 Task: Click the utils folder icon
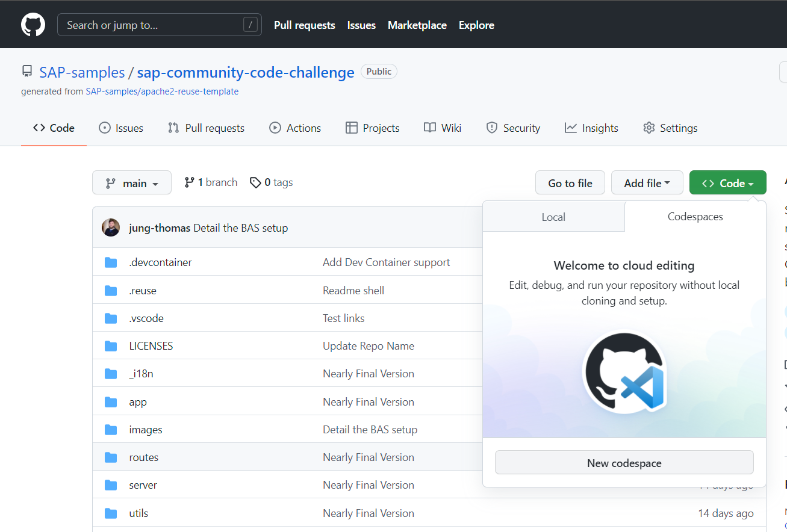111,513
